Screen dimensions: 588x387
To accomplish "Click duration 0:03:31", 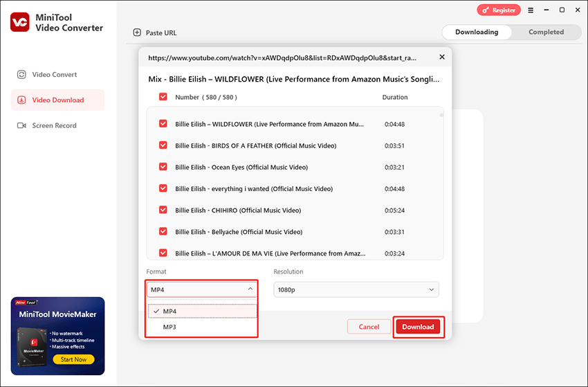I will (394, 232).
